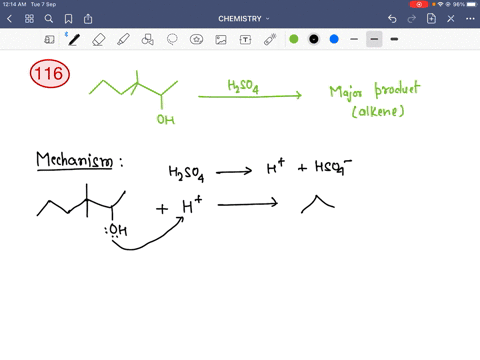This screenshot has height=360, width=480.
Task: Tap the clock showing 12:14 AM
Action: pyautogui.click(x=14, y=4)
